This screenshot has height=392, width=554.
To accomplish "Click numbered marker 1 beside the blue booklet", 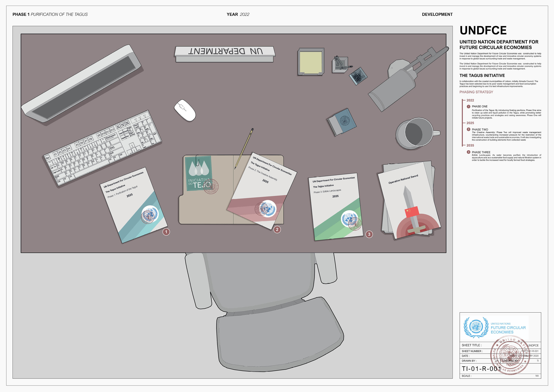I will tap(166, 232).
